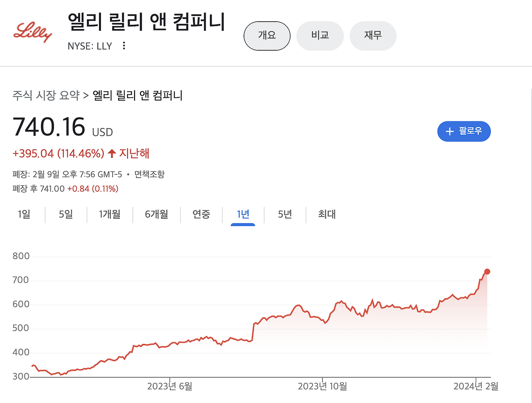The width and height of the screenshot is (532, 403).
Task: Open the 재무 tab
Action: pyautogui.click(x=373, y=36)
